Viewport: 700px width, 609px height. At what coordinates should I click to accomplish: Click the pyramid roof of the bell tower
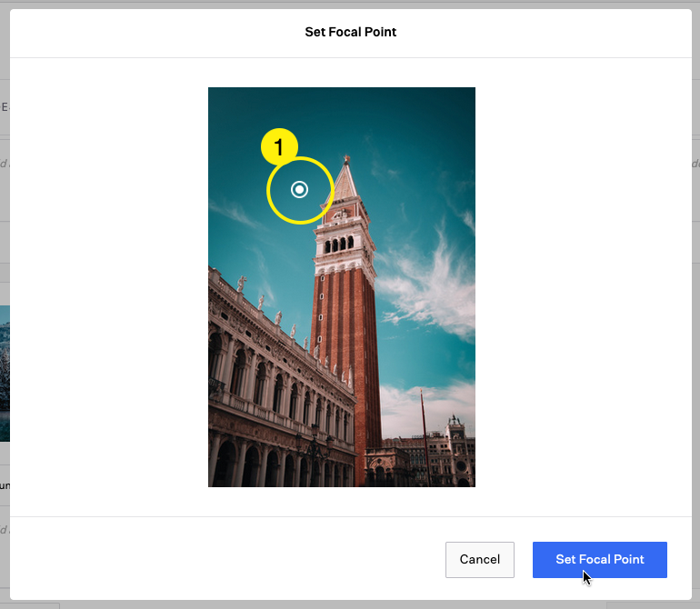click(x=345, y=186)
